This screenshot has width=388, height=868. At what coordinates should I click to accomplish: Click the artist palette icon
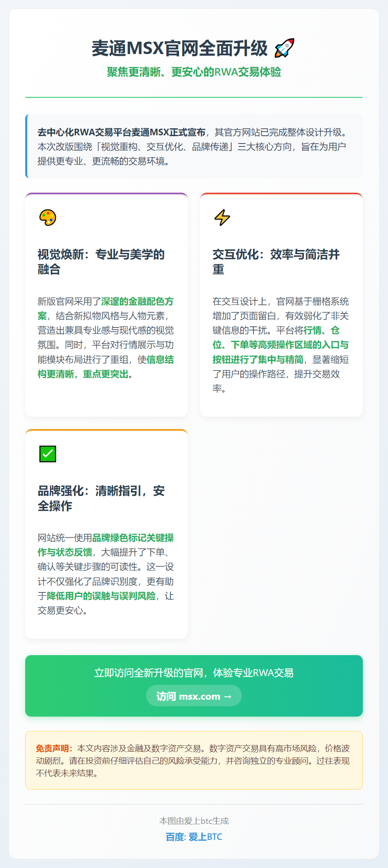click(48, 217)
